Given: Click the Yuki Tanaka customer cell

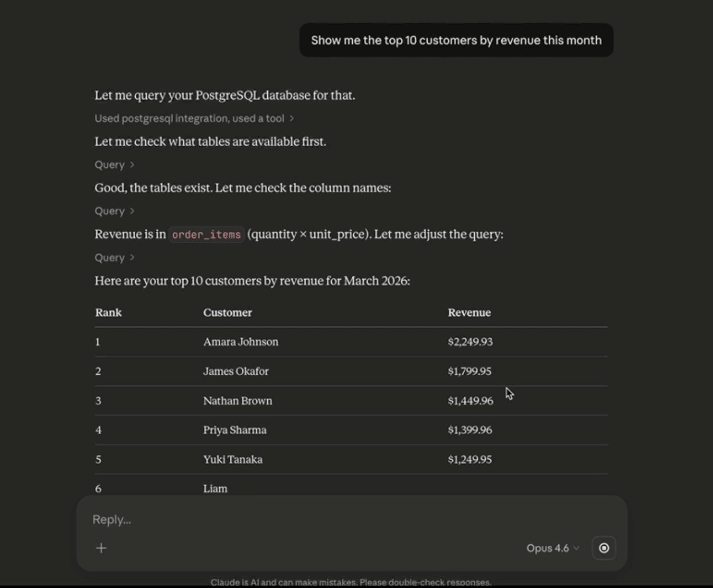Looking at the screenshot, I should pos(233,459).
